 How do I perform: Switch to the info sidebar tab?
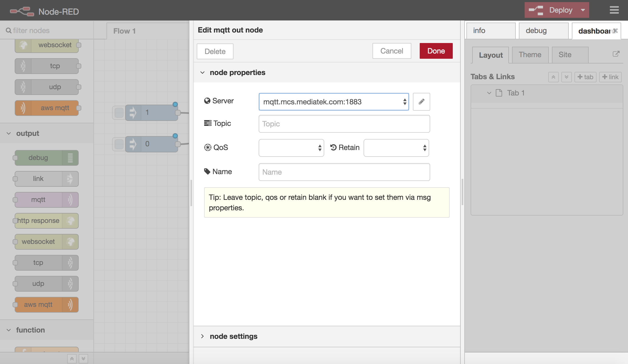pyautogui.click(x=491, y=31)
